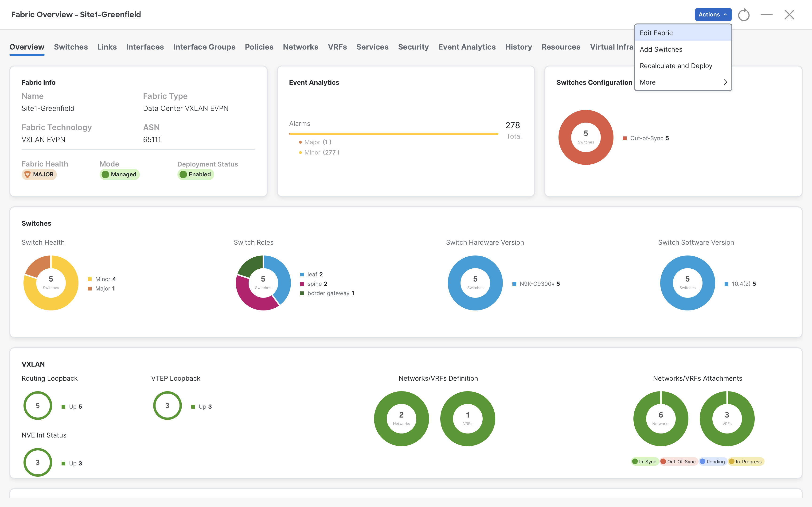Click the Switch Health donut chart
812x507 pixels.
click(x=51, y=283)
